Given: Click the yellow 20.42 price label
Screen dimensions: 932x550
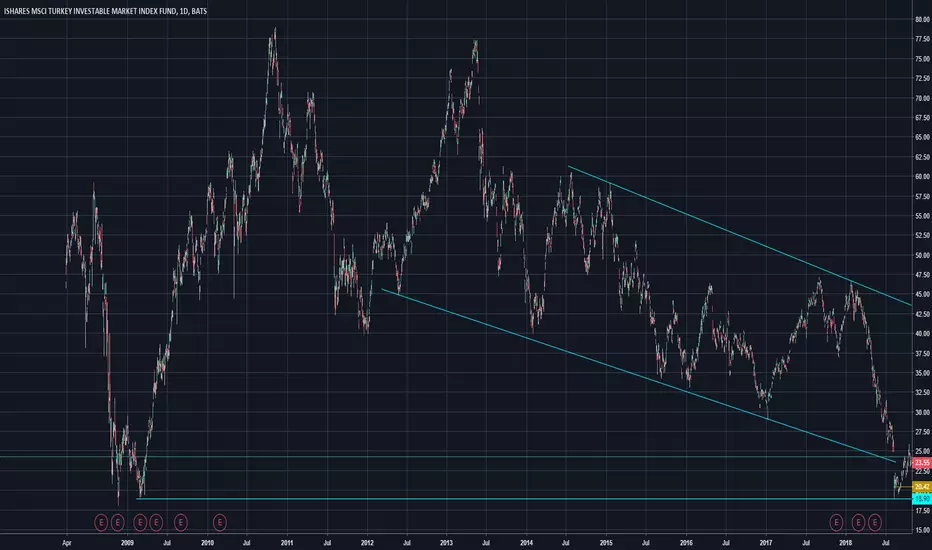Looking at the screenshot, I should pyautogui.click(x=922, y=487).
